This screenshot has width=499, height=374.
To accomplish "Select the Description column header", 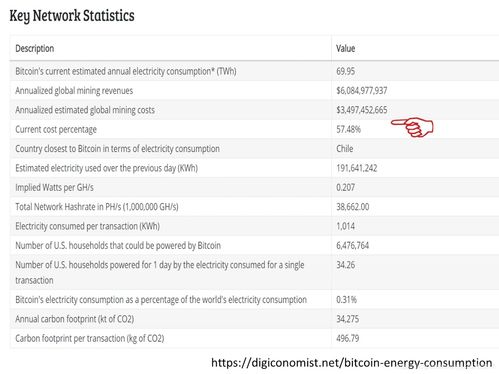I will [x=35, y=48].
